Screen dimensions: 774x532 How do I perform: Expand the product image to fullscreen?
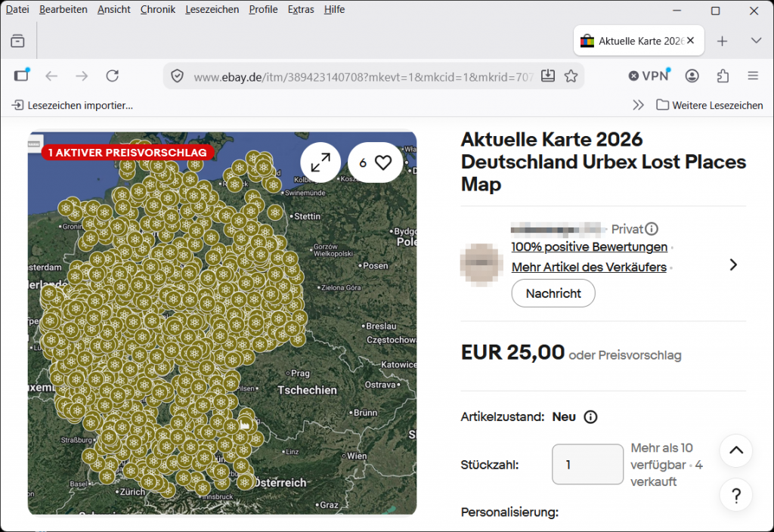coord(320,162)
